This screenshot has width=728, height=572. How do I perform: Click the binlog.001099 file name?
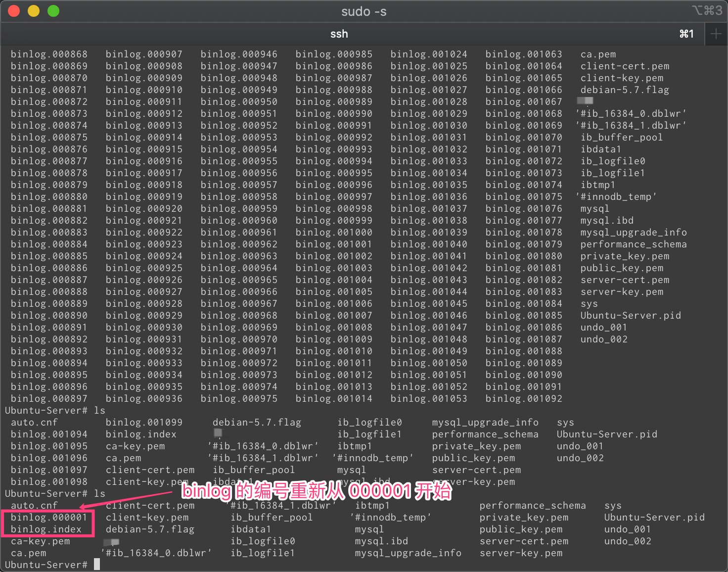point(144,422)
